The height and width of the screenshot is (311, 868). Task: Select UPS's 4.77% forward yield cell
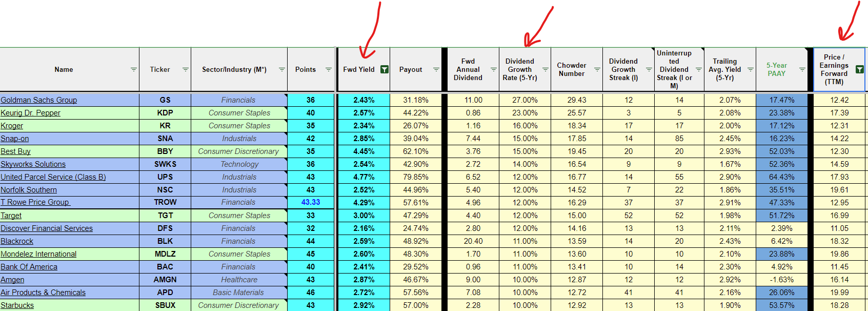pyautogui.click(x=364, y=177)
